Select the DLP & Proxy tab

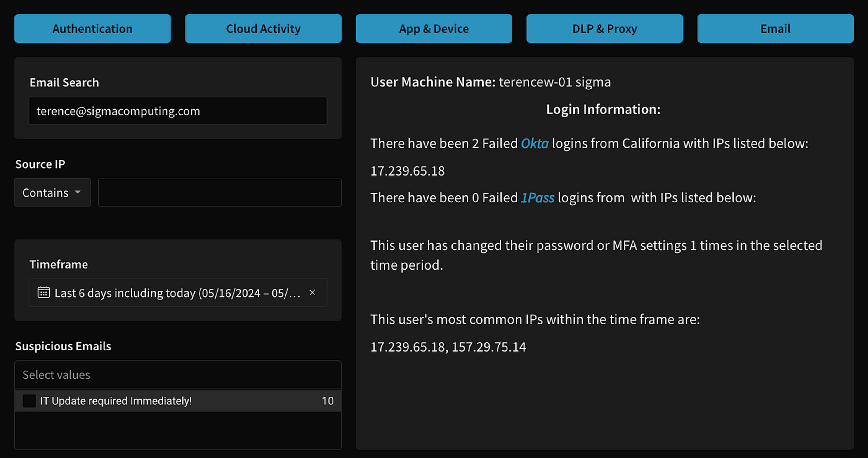[x=604, y=29]
